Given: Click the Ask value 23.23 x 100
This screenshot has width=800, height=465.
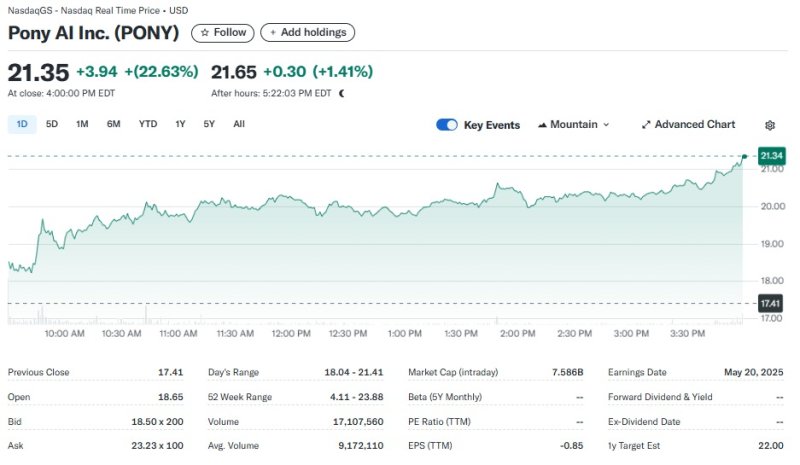Looking at the screenshot, I should coord(157,446).
